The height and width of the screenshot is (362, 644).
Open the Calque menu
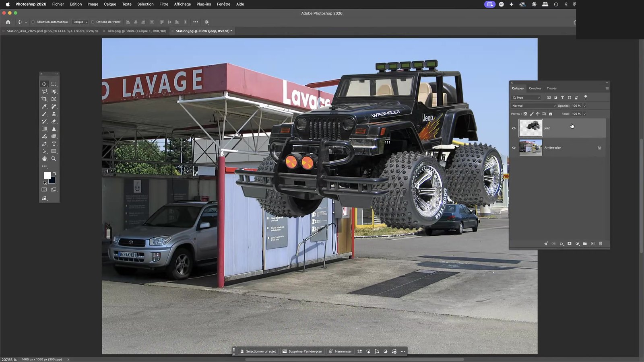110,4
